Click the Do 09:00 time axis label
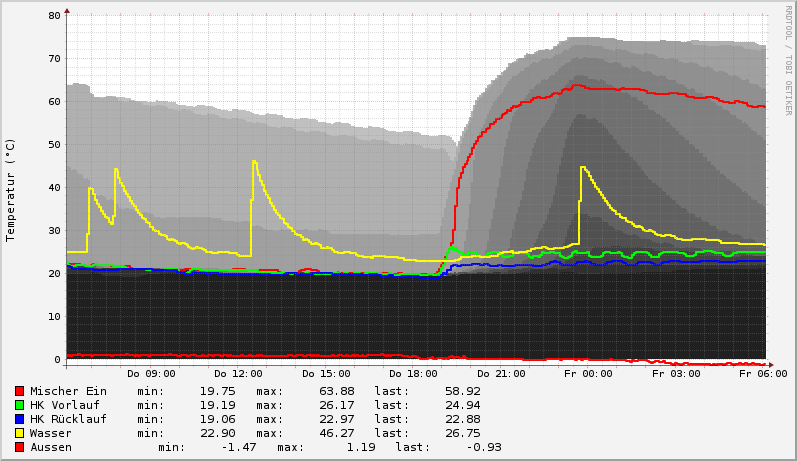 (151, 373)
